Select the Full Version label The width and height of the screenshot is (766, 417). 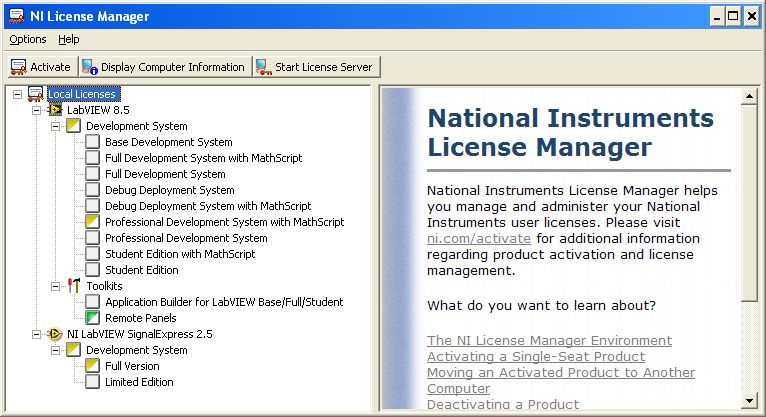point(132,366)
